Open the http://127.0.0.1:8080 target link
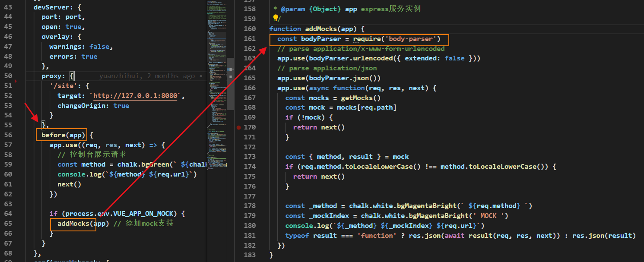The image size is (644, 262). pos(135,96)
